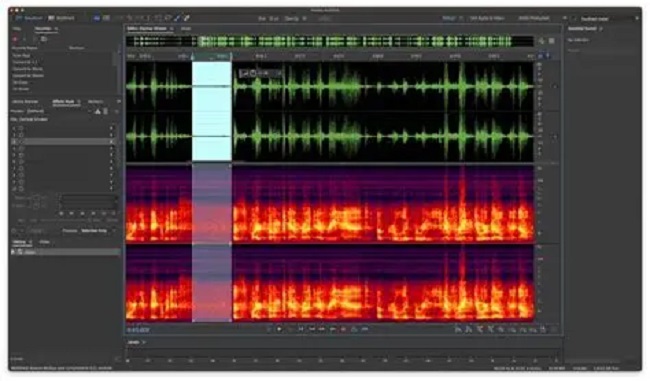
Task: Open the Levels panel menu
Action: [x=144, y=342]
